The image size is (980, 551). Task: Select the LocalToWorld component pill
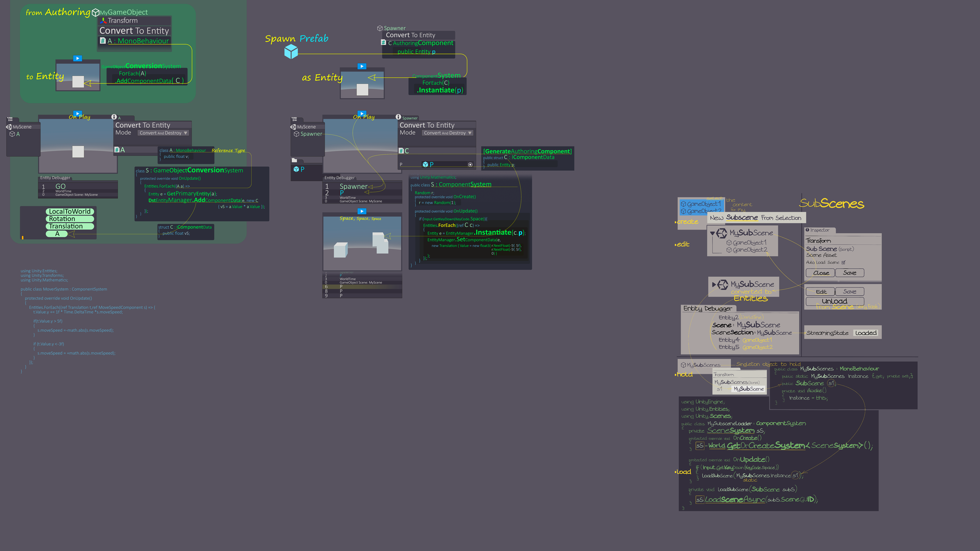[x=70, y=212]
